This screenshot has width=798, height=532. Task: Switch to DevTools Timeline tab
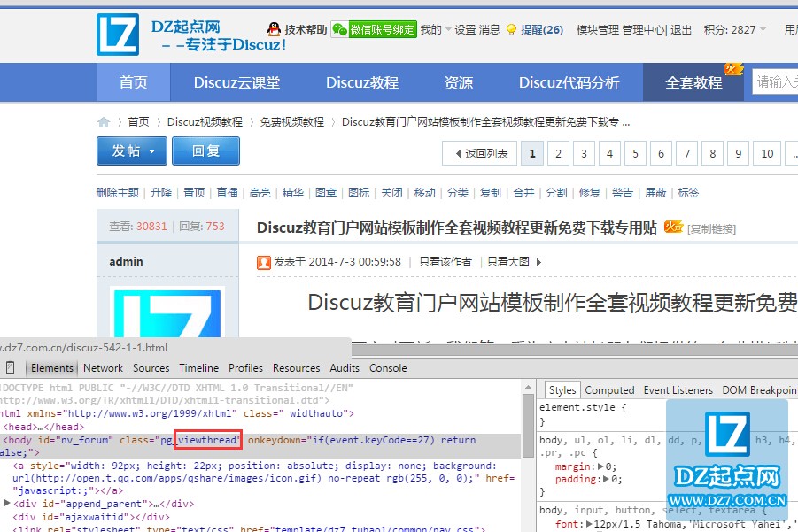point(199,367)
